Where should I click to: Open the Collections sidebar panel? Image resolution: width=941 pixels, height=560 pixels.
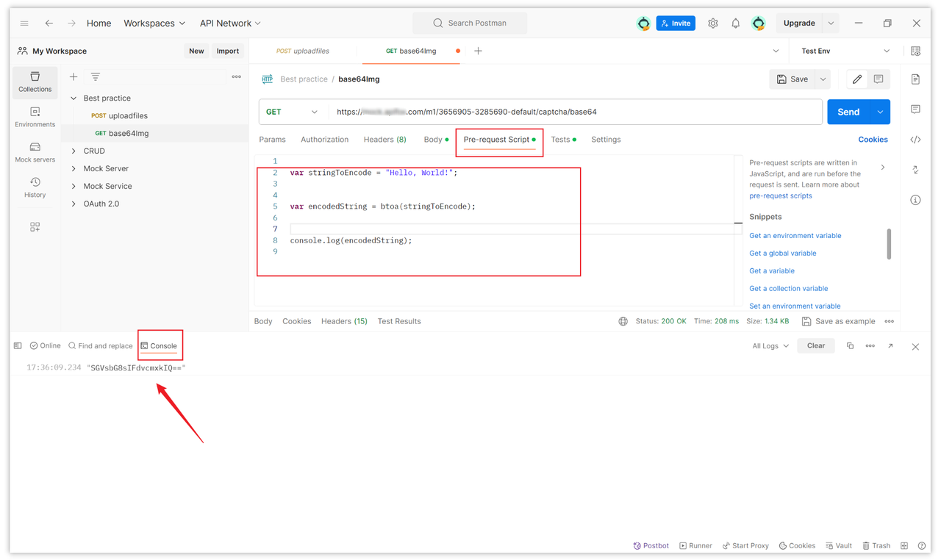[x=35, y=82]
